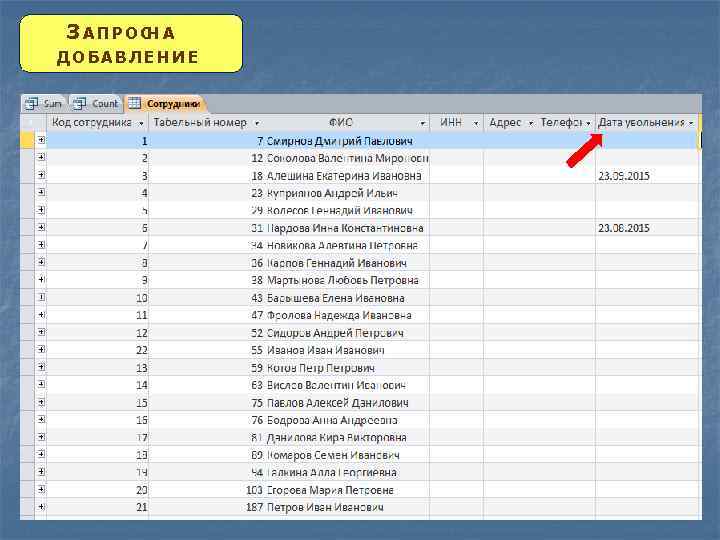720x540 pixels.
Task: Select the ФИО column header
Action: (346, 123)
